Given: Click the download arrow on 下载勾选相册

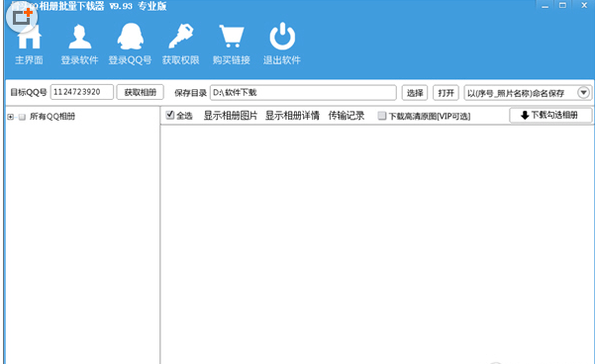Looking at the screenshot, I should [x=525, y=116].
